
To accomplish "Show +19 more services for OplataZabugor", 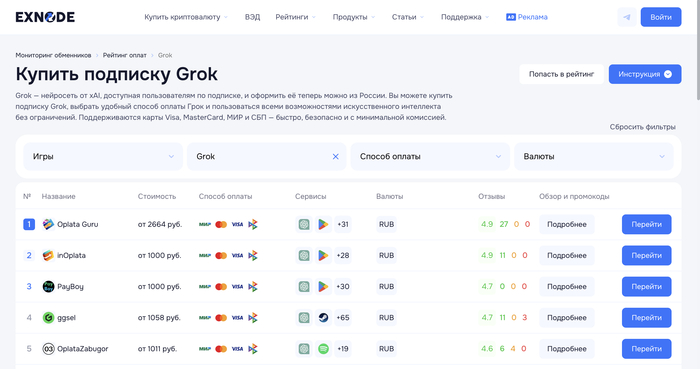I will [343, 348].
